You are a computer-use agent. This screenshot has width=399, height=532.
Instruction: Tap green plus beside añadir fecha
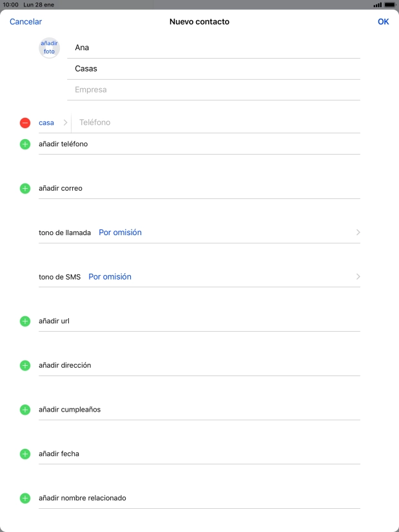pyautogui.click(x=25, y=454)
